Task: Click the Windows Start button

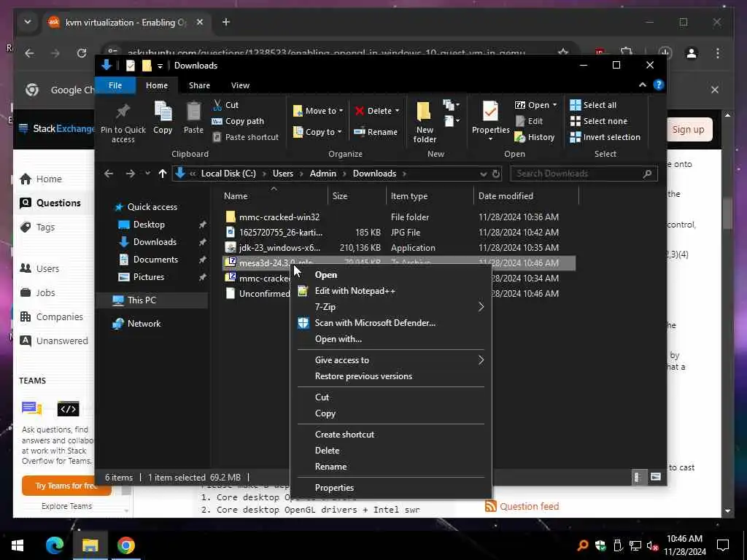Action: pyautogui.click(x=18, y=545)
